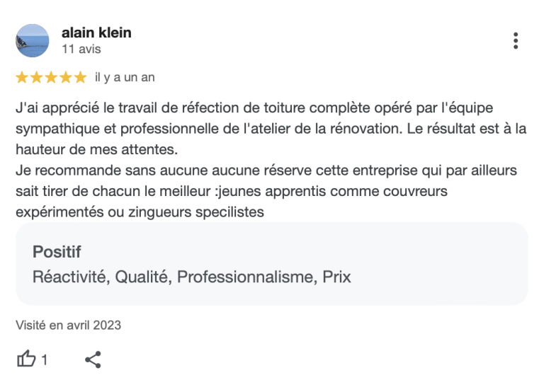Click the like count number 1
The image size is (544, 392).
pyautogui.click(x=44, y=359)
